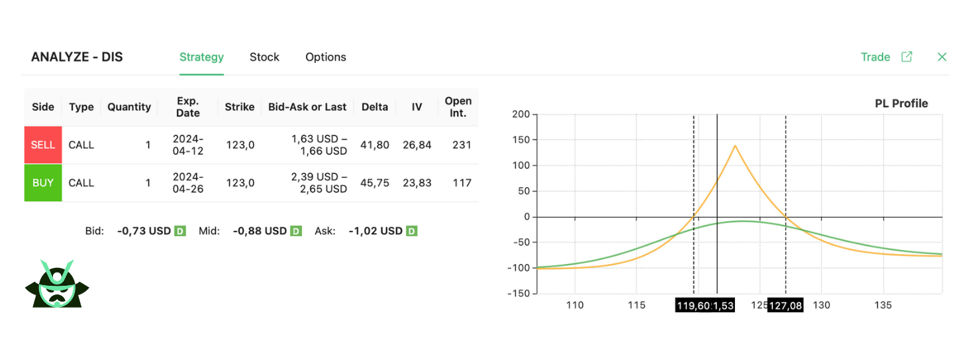Click the 119,60 breakeven marker label
980x344 pixels.
693,306
